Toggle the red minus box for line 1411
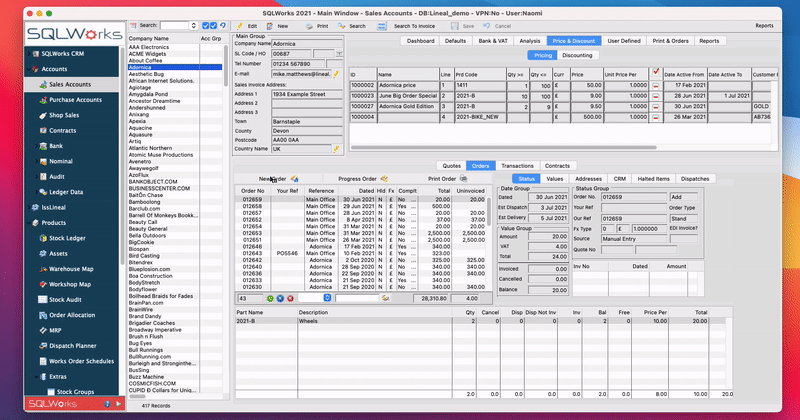 coord(655,88)
